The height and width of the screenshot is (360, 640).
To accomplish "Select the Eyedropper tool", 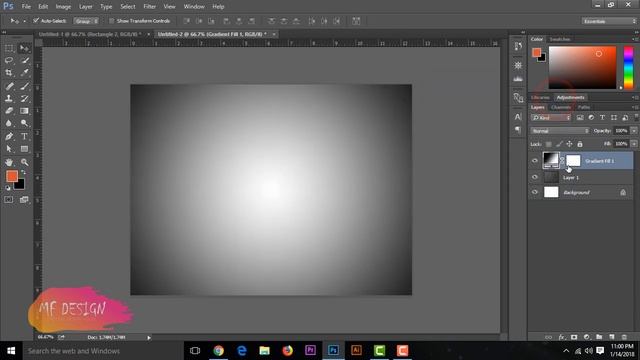I will click(x=24, y=73).
